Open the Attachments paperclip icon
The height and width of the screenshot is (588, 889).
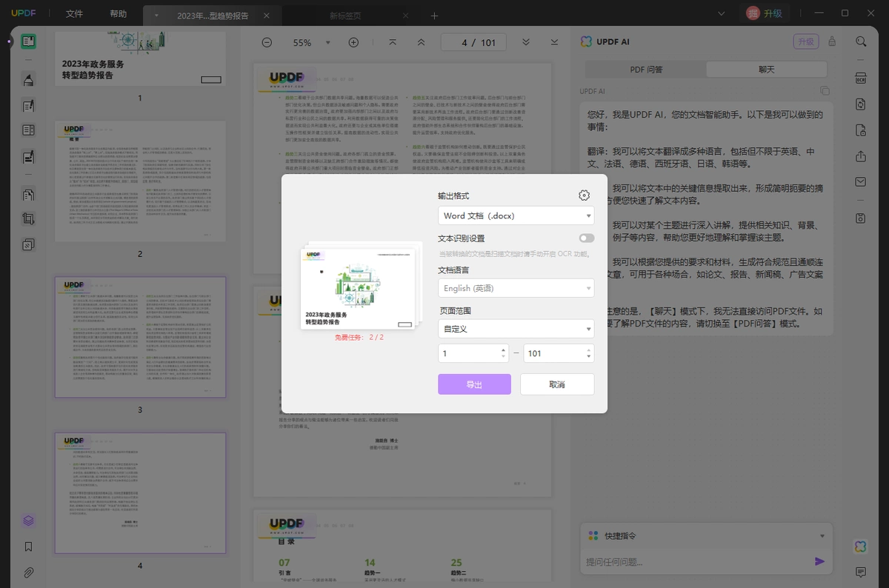[28, 572]
